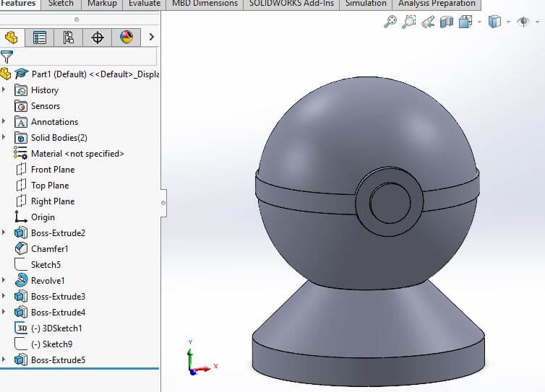Click the Section View icon
545x392 pixels.
click(447, 22)
